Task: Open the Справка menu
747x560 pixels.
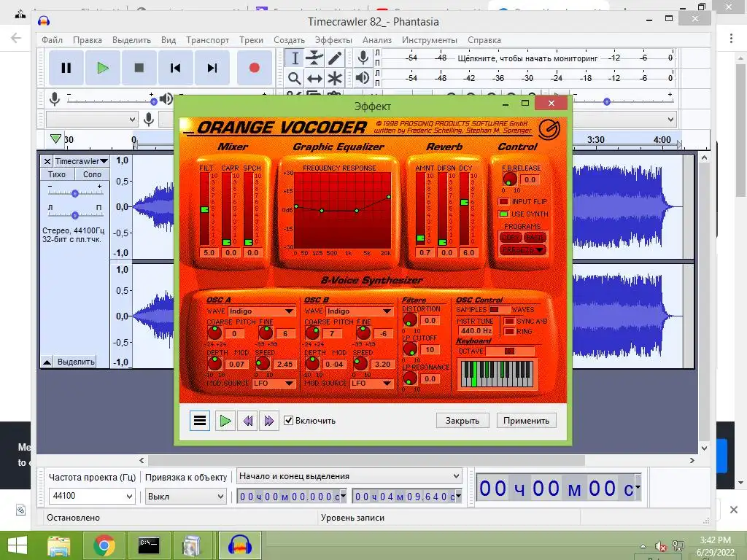Action: coord(484,40)
